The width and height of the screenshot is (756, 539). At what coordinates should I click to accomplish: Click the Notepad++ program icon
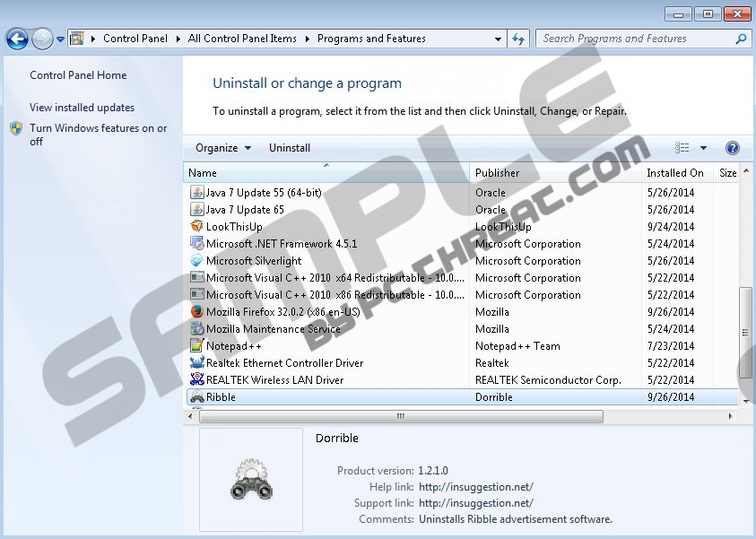(197, 346)
